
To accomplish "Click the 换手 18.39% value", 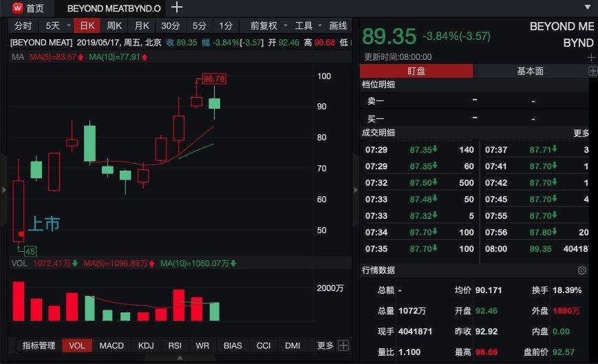I will (x=567, y=290).
